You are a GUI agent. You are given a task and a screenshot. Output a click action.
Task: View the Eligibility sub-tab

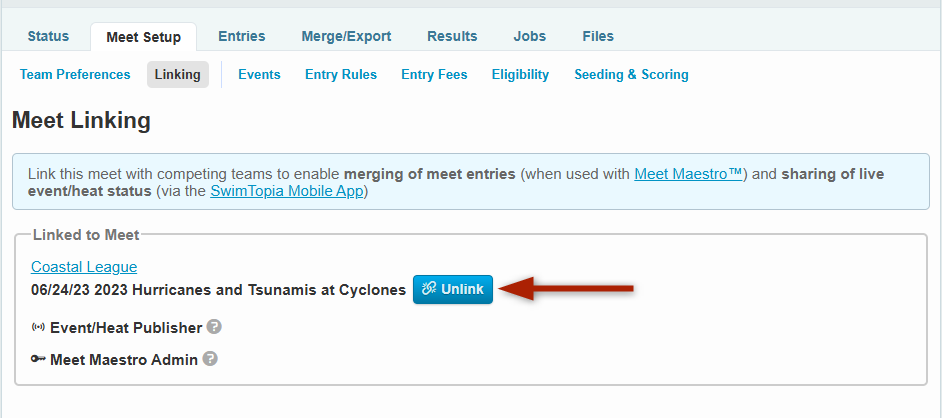[x=520, y=74]
